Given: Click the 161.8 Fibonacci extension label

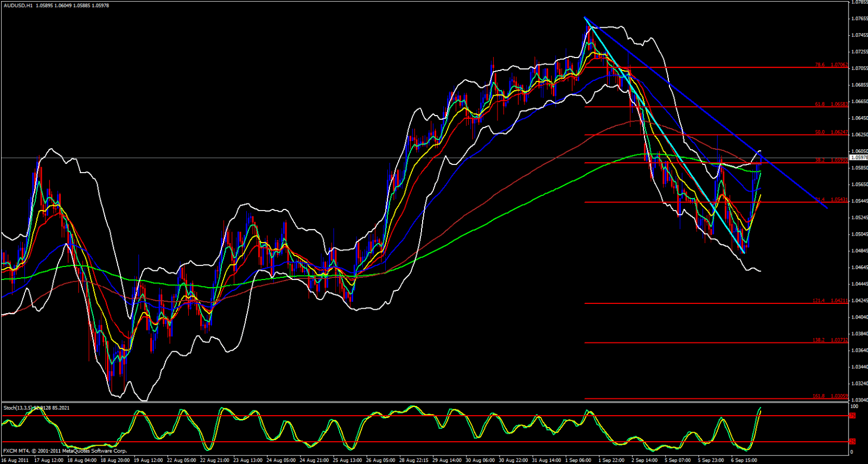Looking at the screenshot, I should pos(818,396).
